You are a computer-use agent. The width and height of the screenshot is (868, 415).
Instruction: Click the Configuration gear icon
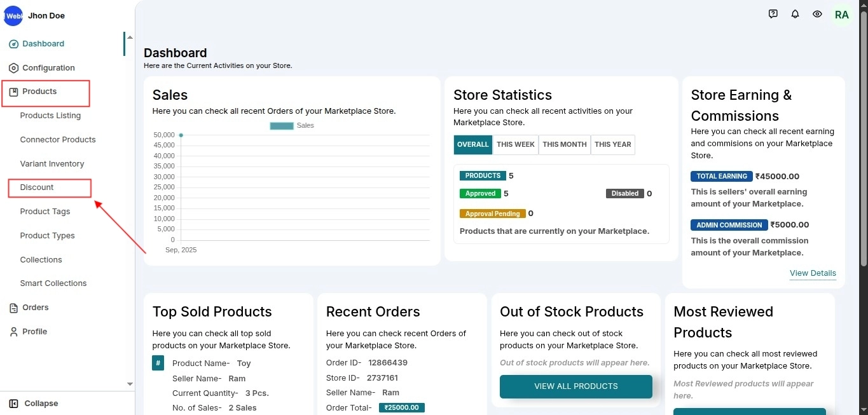pos(13,68)
